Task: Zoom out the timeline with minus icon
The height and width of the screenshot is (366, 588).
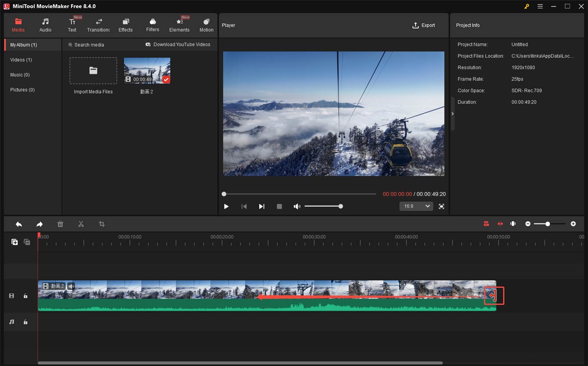Action: (x=528, y=224)
